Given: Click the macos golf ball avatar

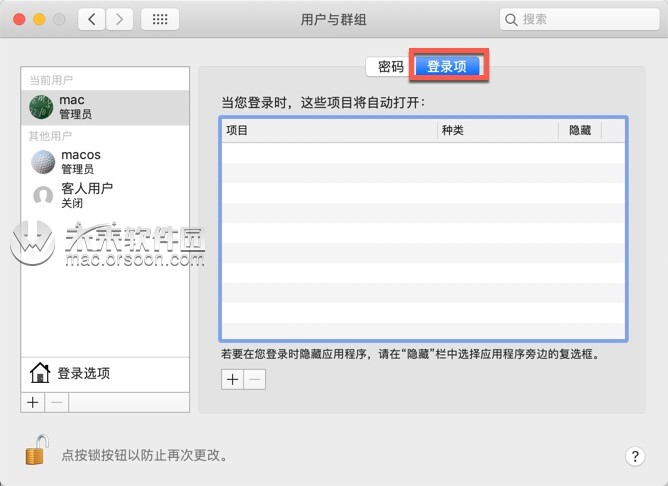Looking at the screenshot, I should 43,162.
